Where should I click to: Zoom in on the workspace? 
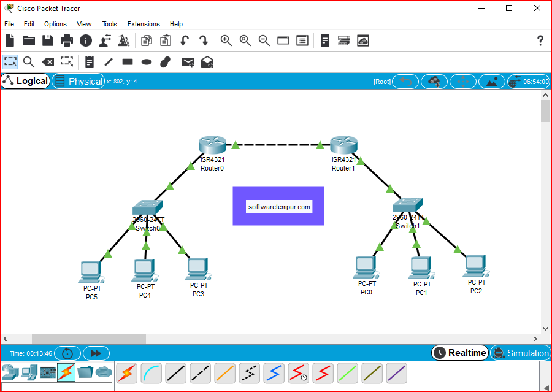(x=226, y=40)
